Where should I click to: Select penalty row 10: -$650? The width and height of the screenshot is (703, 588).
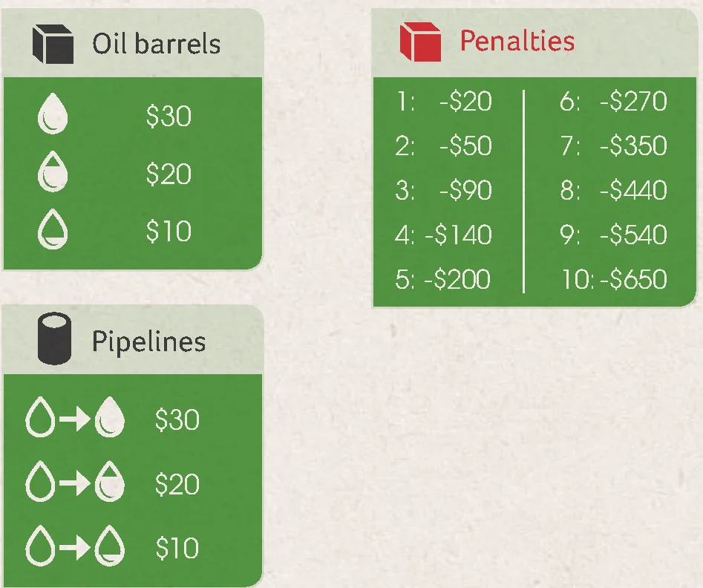point(614,279)
